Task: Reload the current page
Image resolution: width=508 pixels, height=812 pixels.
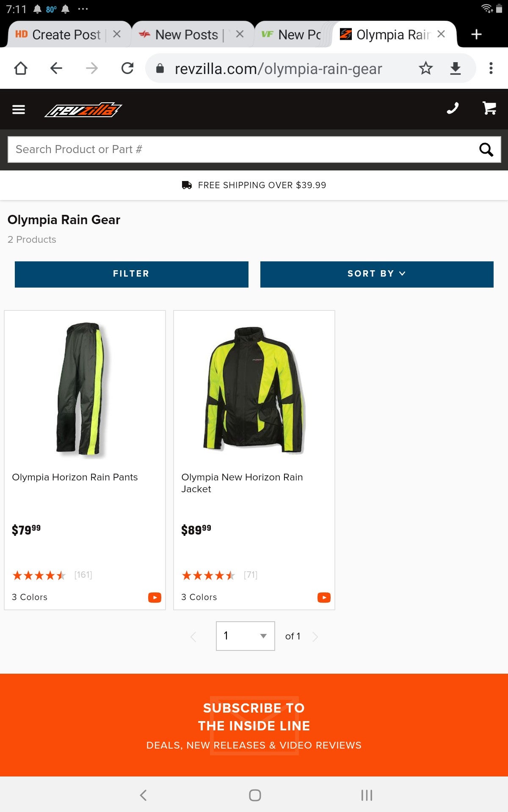Action: coord(127,68)
